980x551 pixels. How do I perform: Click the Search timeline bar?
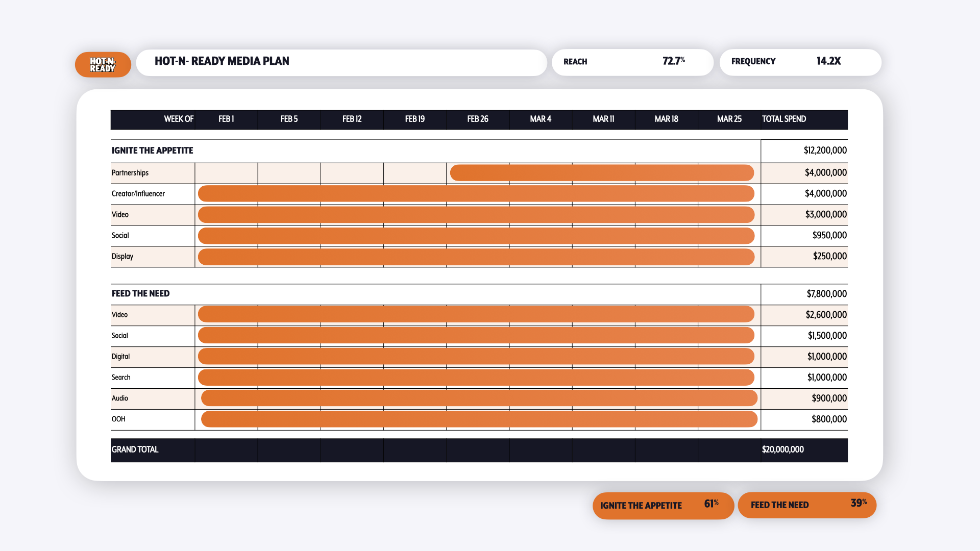pos(476,378)
